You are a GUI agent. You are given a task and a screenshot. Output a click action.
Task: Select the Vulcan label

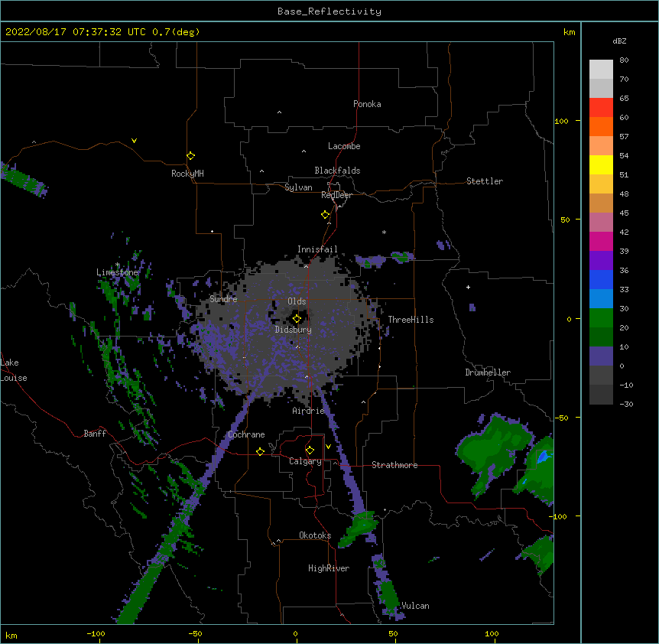tap(415, 606)
